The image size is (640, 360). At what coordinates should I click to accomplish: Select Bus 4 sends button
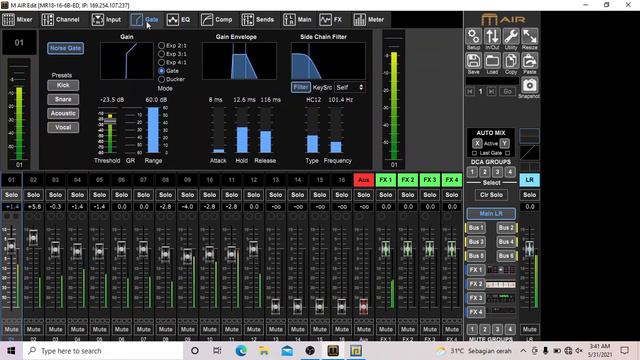click(506, 242)
